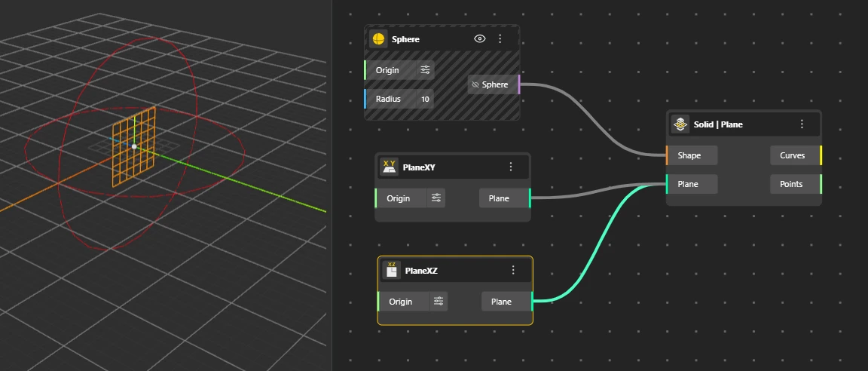The height and width of the screenshot is (371, 868).
Task: Click the PlaneXZ node icon
Action: pos(392,270)
